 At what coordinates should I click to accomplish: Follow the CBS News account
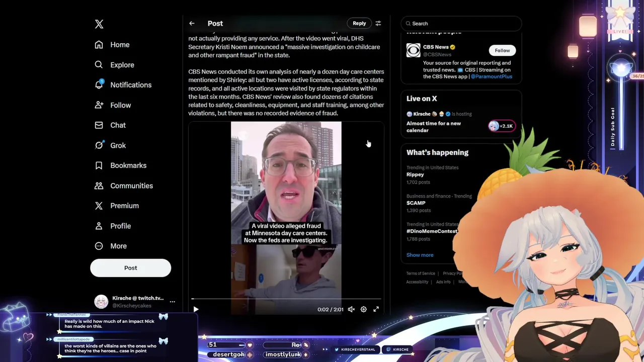502,50
